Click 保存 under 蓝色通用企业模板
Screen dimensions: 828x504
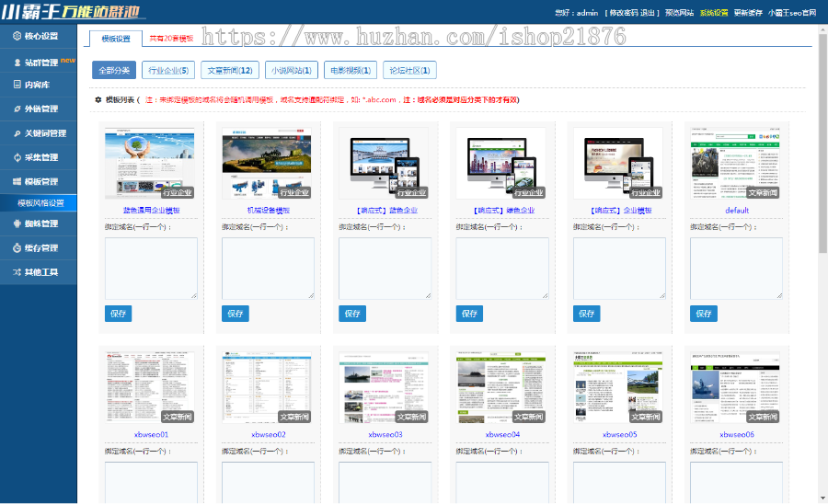(118, 314)
